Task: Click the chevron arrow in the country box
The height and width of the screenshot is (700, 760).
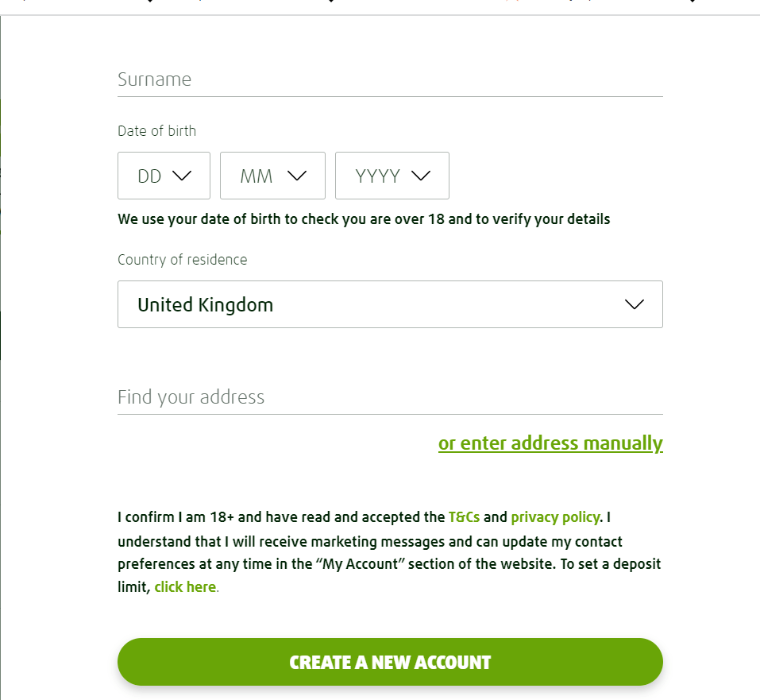Action: (634, 304)
